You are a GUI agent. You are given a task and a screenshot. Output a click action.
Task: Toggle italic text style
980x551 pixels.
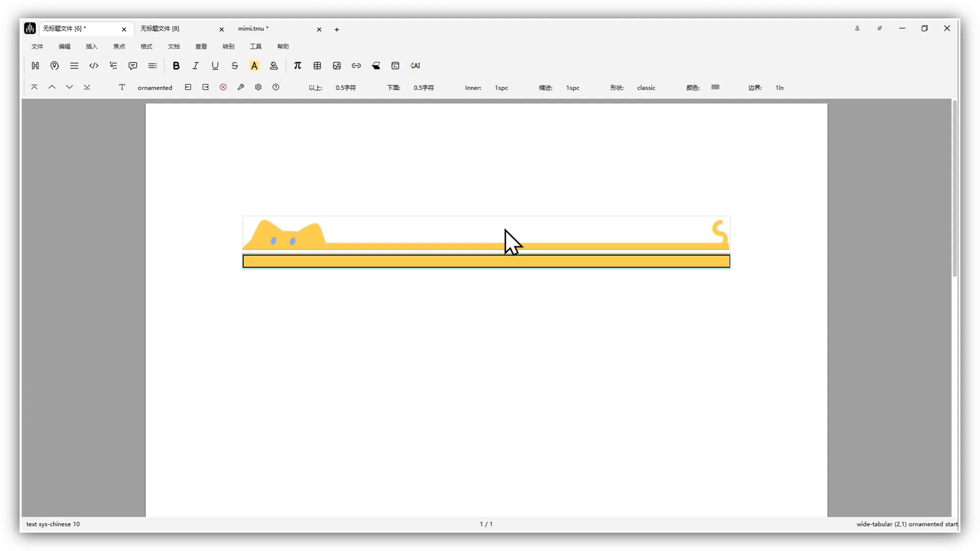195,66
